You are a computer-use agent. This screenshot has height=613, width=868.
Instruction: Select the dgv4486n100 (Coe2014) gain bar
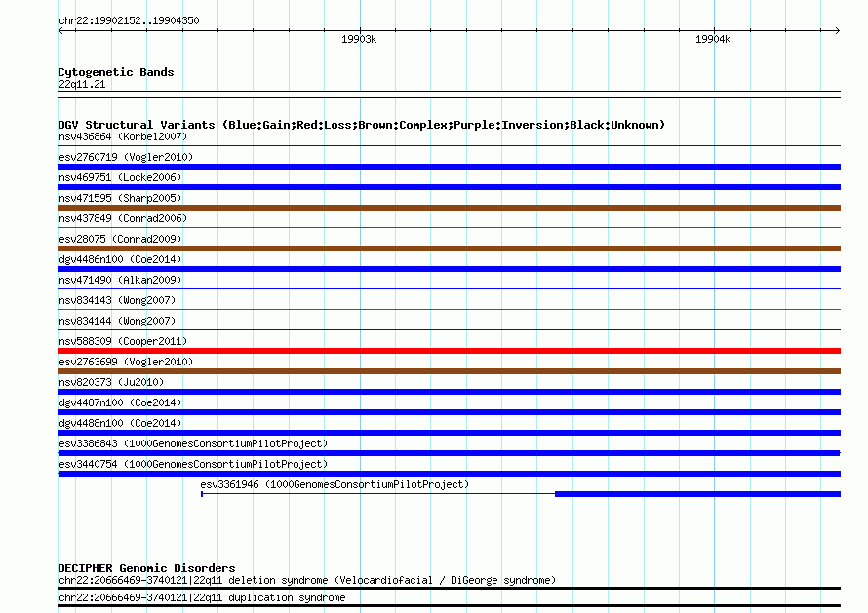(449, 269)
